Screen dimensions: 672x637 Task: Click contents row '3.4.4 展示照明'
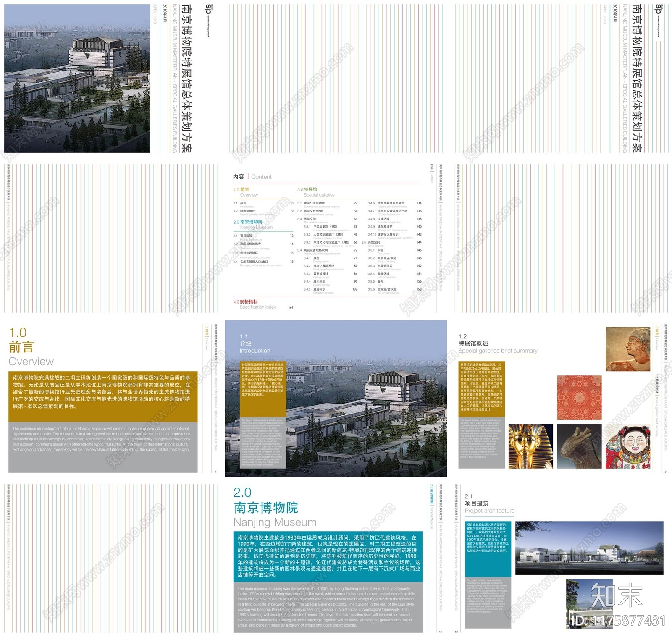tap(331, 282)
